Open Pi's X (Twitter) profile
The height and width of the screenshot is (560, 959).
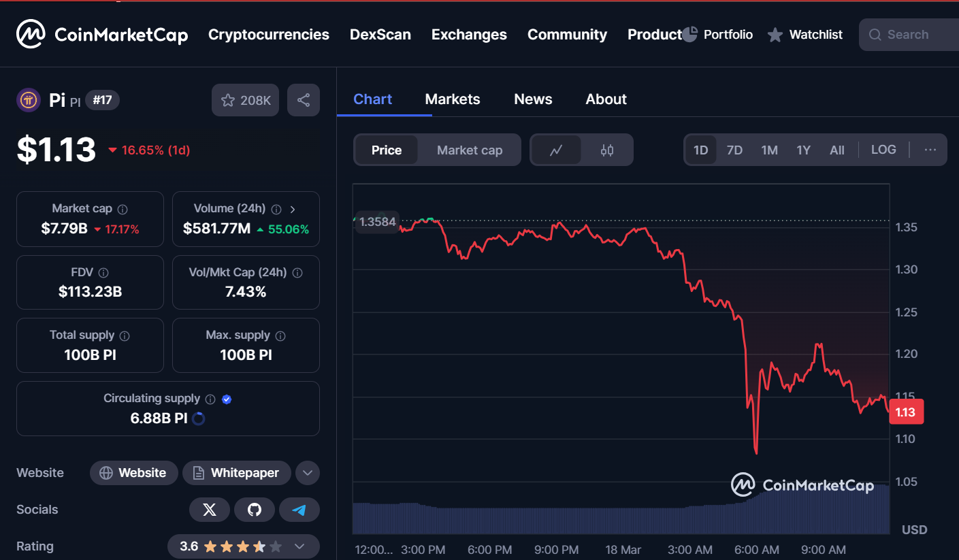tap(210, 509)
